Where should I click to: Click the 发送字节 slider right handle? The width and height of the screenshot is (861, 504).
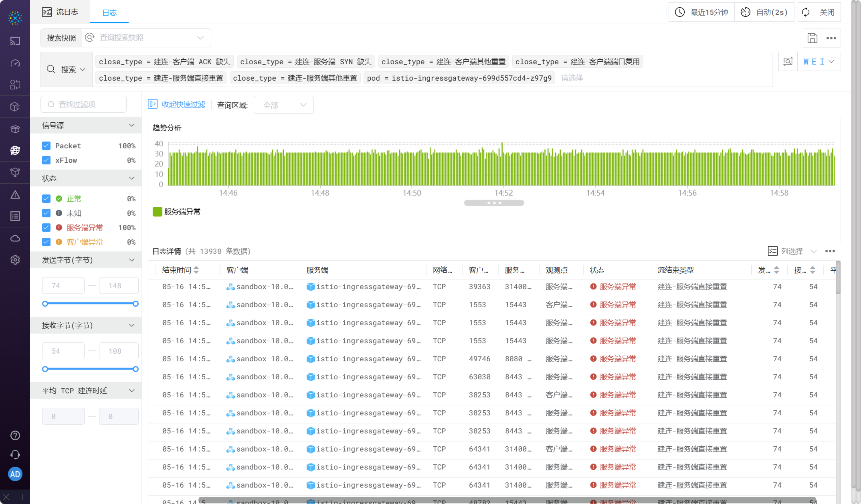tap(136, 304)
